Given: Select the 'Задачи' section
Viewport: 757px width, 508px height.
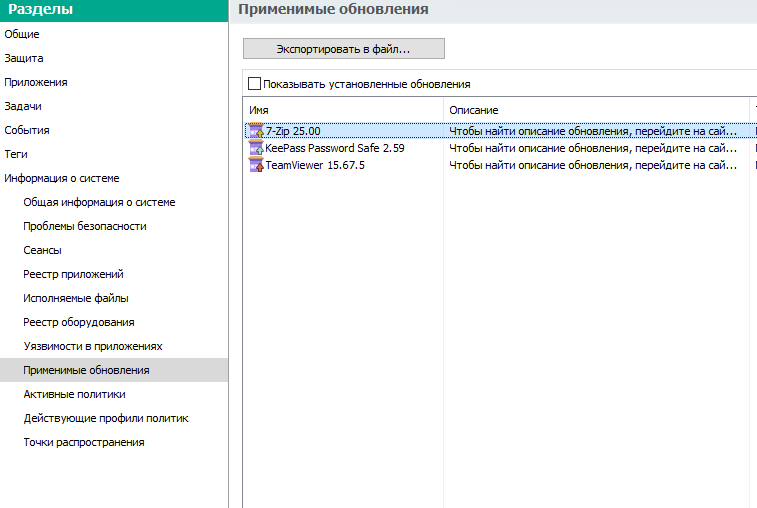Looking at the screenshot, I should click(23, 106).
